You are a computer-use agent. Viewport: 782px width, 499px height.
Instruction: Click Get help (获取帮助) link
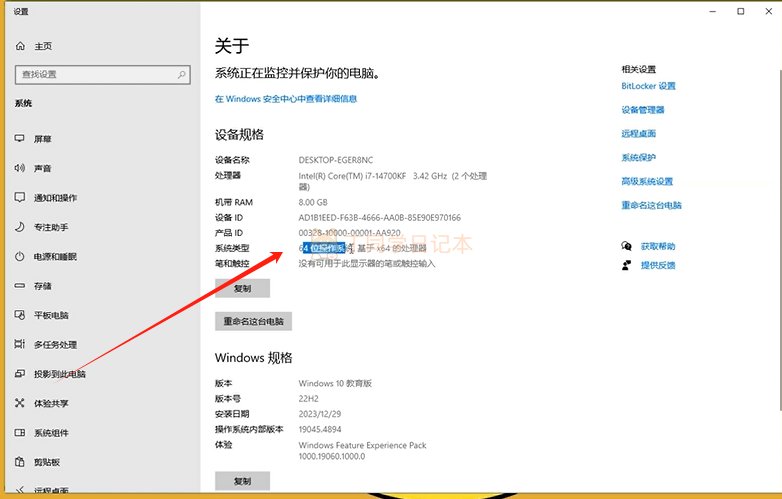point(657,246)
